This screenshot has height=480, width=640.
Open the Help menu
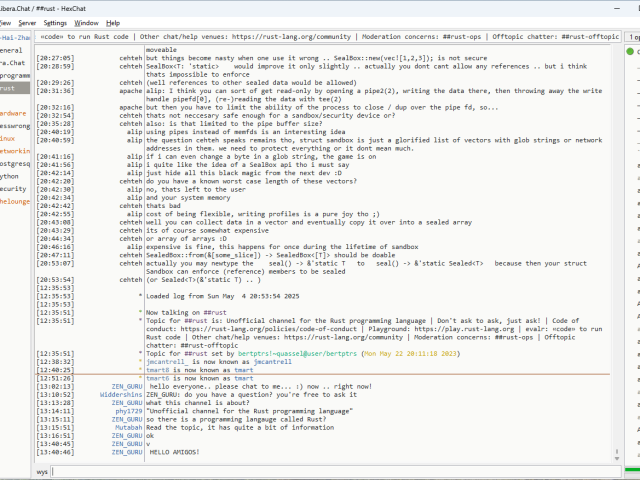[113, 22]
